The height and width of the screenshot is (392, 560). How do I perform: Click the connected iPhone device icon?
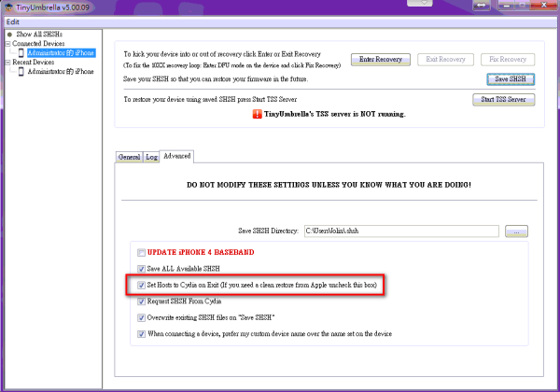(21, 53)
